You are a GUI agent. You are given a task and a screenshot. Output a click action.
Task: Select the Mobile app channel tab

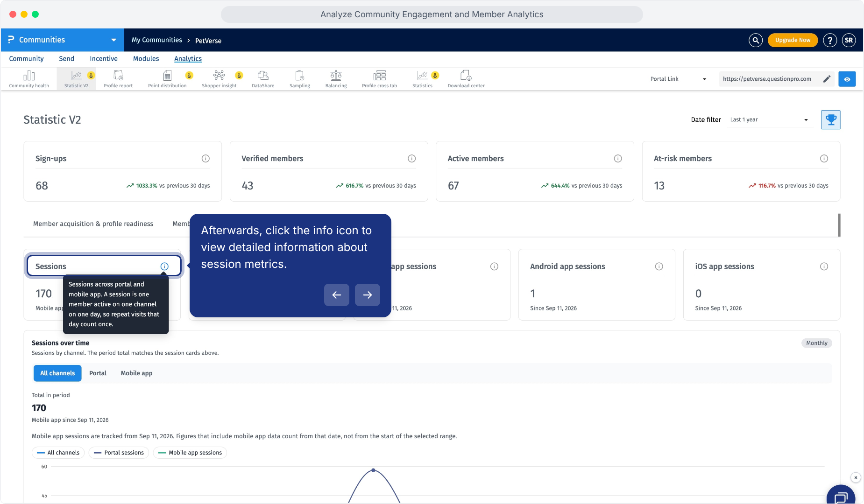pyautogui.click(x=136, y=373)
